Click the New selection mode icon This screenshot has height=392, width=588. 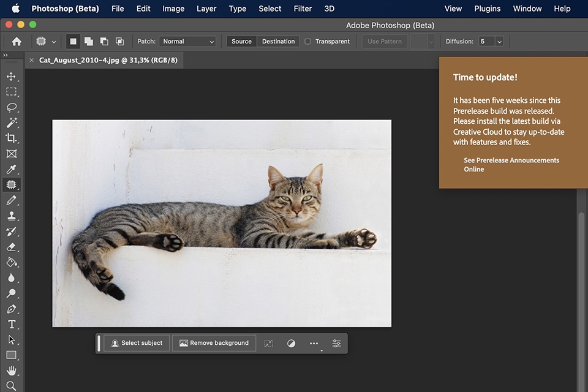[x=73, y=41]
